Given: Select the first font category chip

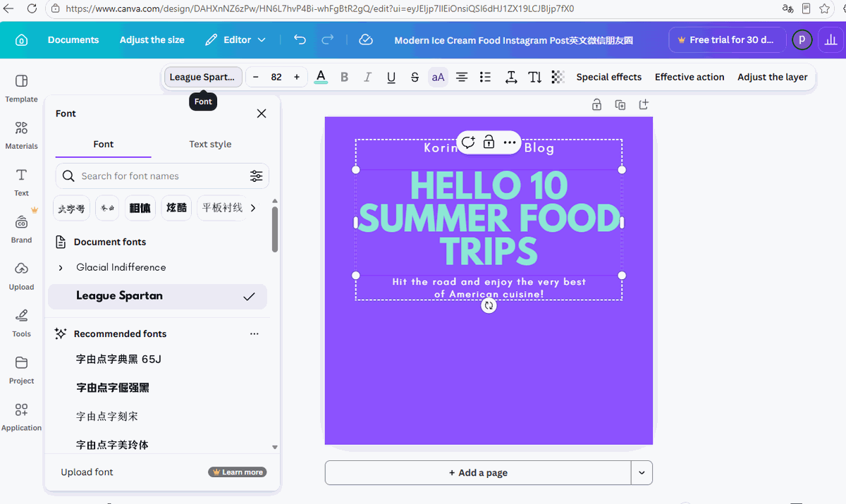Looking at the screenshot, I should 71,208.
